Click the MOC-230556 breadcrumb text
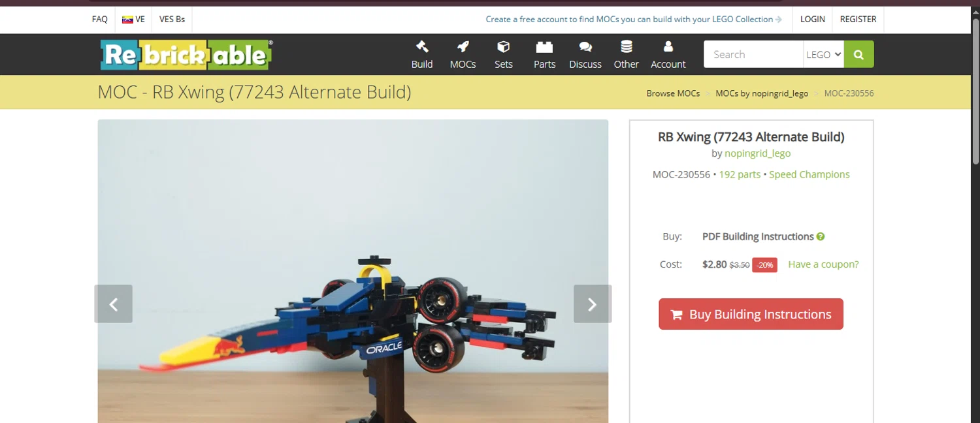This screenshot has width=980, height=423. 849,93
